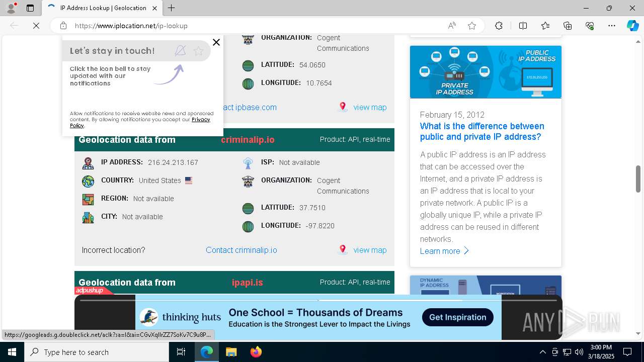The height and width of the screenshot is (362, 644).
Task: Open the Extensions puzzle icon
Action: [x=499, y=26]
